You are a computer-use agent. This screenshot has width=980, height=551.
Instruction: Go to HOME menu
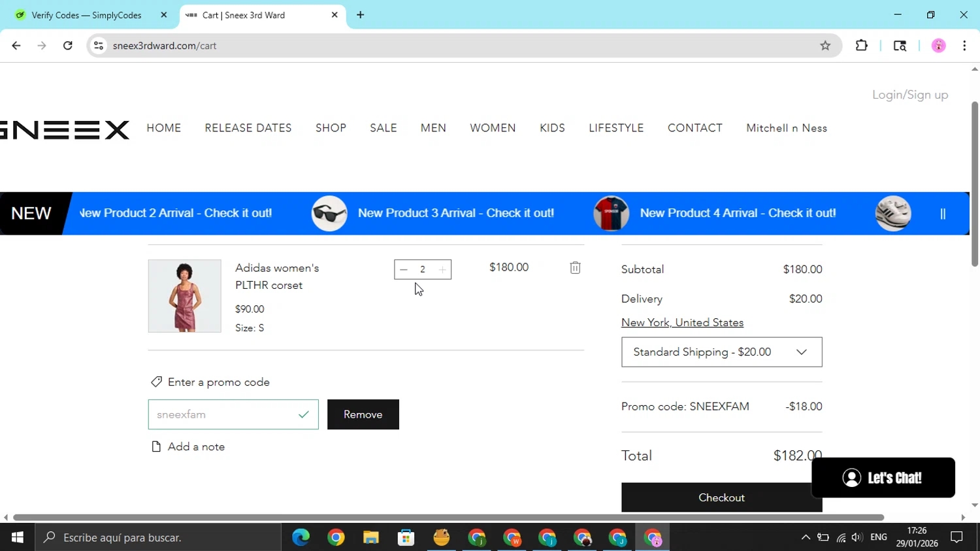[x=164, y=128]
